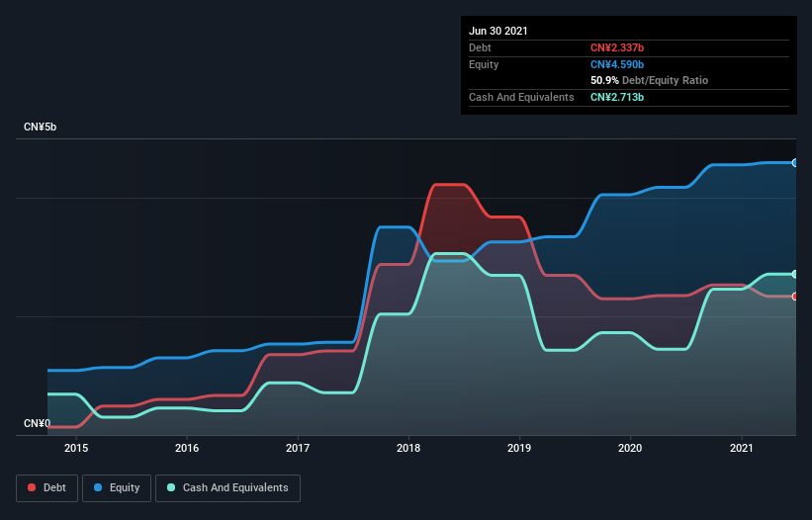Click the 2019 x-axis label
This screenshot has width=812, height=520.
[519, 448]
